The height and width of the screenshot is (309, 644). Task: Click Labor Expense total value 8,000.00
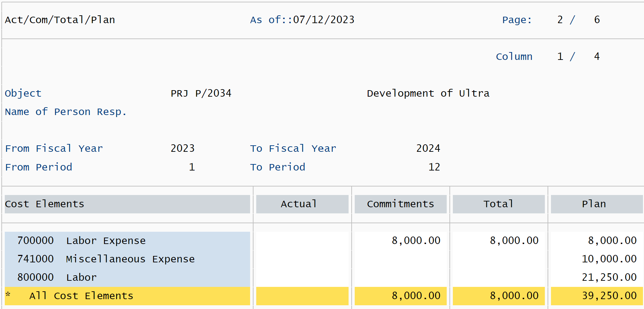click(514, 241)
